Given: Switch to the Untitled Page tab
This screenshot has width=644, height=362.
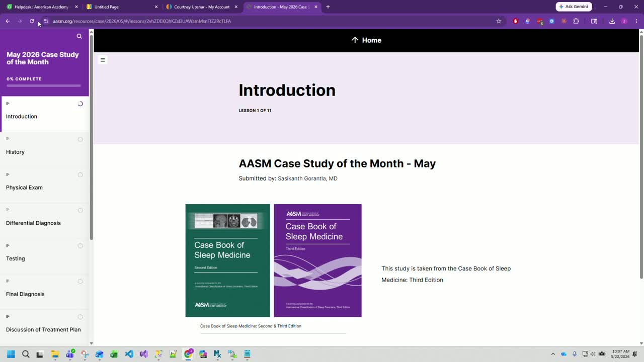Looking at the screenshot, I should 121,7.
